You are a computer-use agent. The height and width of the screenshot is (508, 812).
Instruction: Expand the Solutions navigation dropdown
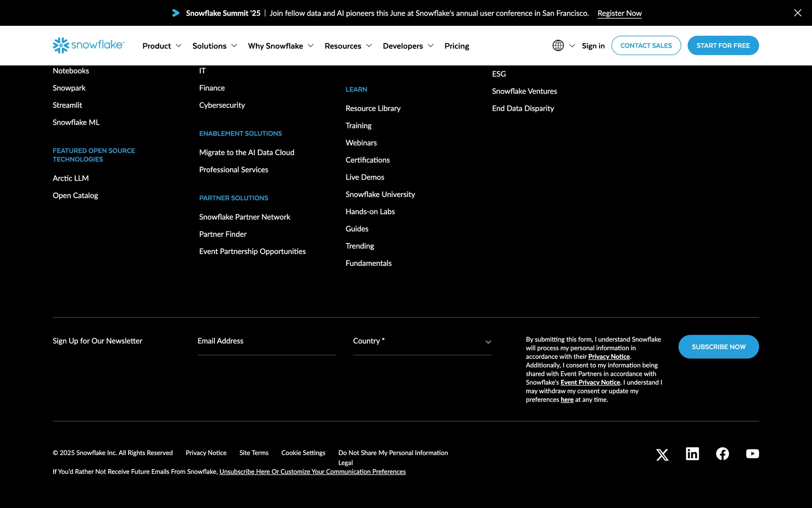click(214, 46)
